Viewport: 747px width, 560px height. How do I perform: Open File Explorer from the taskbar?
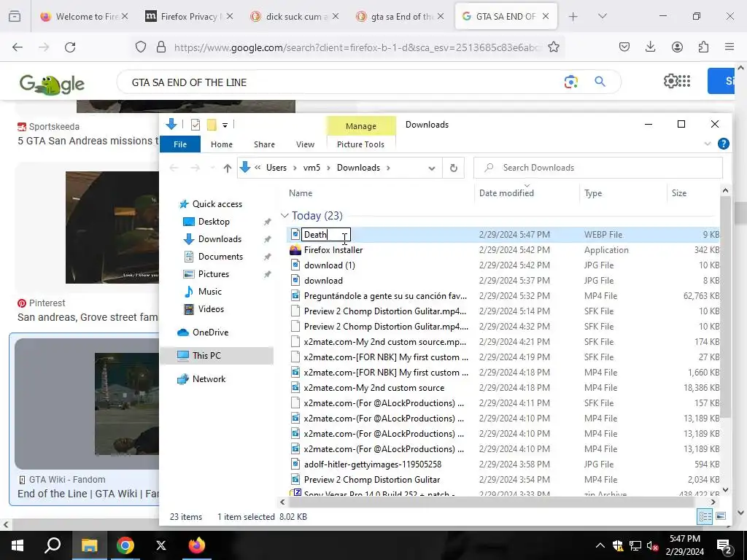(89, 545)
